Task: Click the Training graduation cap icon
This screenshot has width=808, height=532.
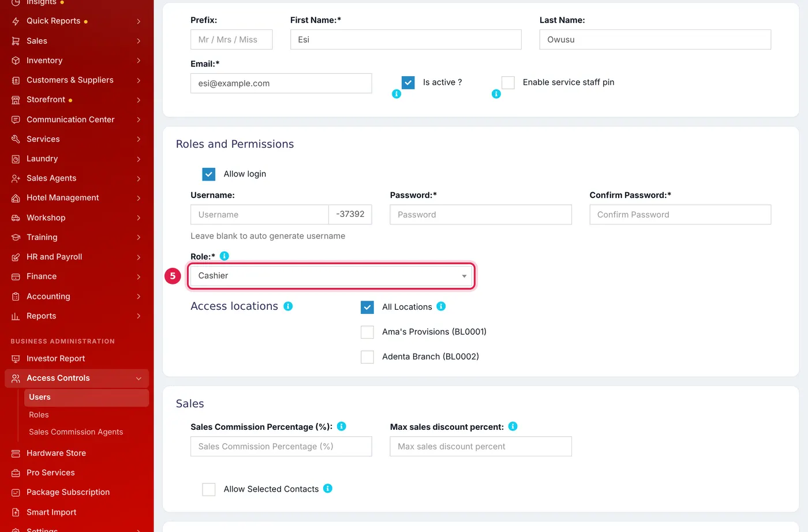Action: (16, 237)
